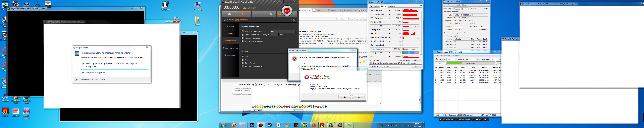Open LinX Настройки menu
Image resolution: width=644 pixels, height=128 pixels.
446,56
